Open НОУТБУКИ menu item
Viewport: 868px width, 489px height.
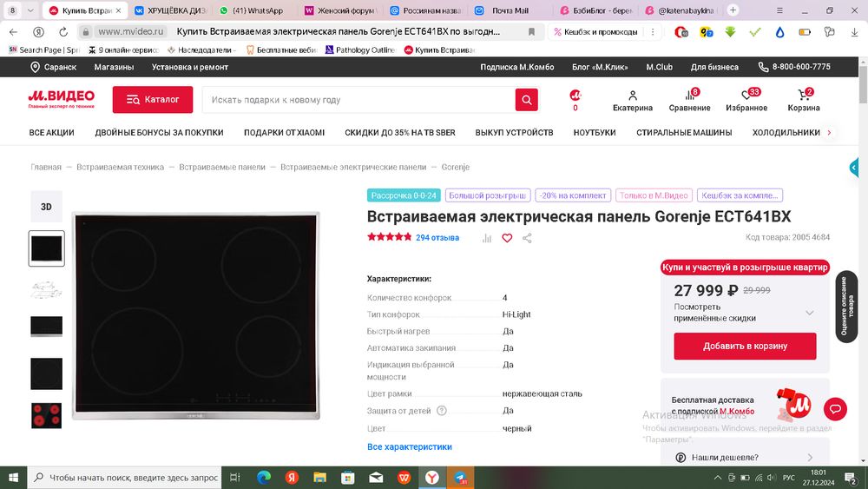[x=595, y=132]
